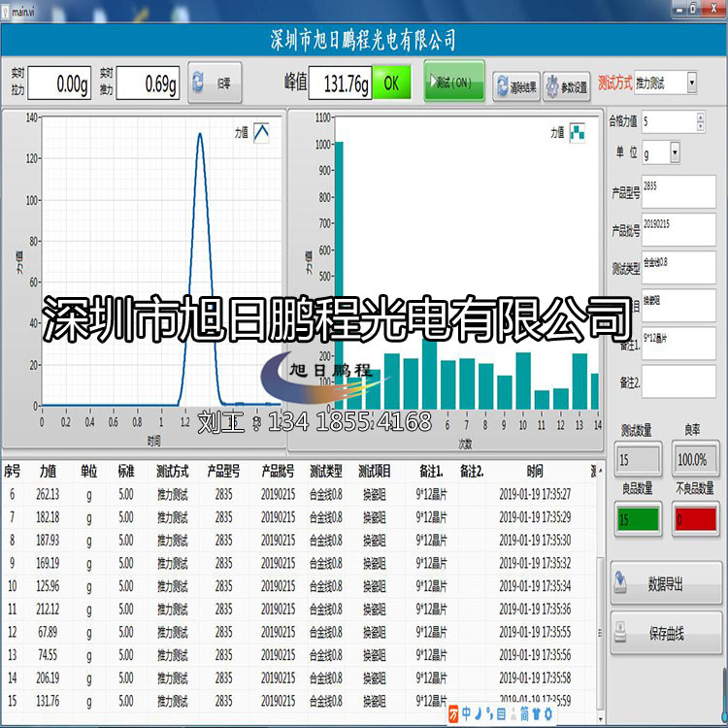Select the force value 169.19 in row 9

48,563
